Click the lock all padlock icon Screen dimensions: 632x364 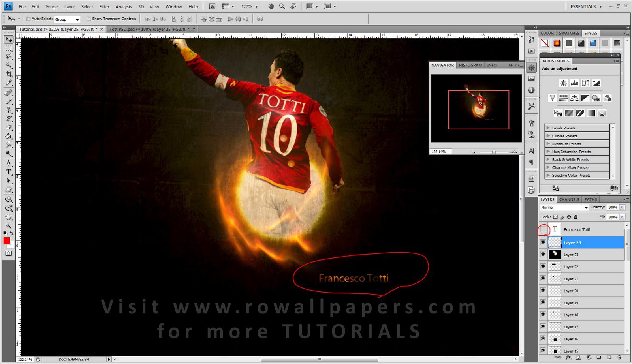click(x=576, y=217)
